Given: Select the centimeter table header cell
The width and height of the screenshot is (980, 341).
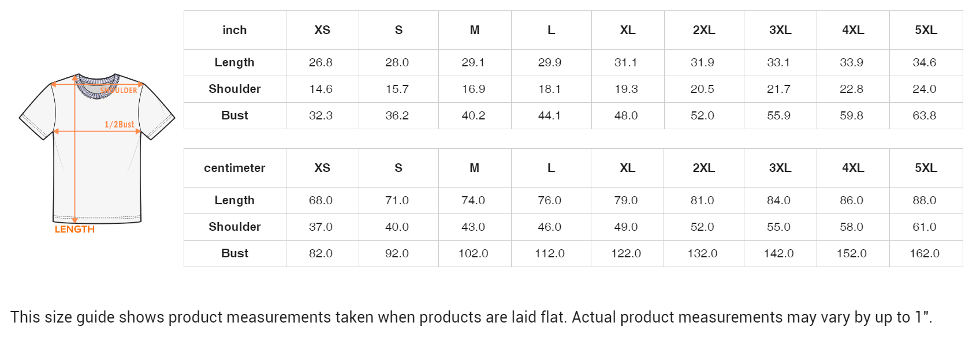Looking at the screenshot, I should click(x=234, y=168).
